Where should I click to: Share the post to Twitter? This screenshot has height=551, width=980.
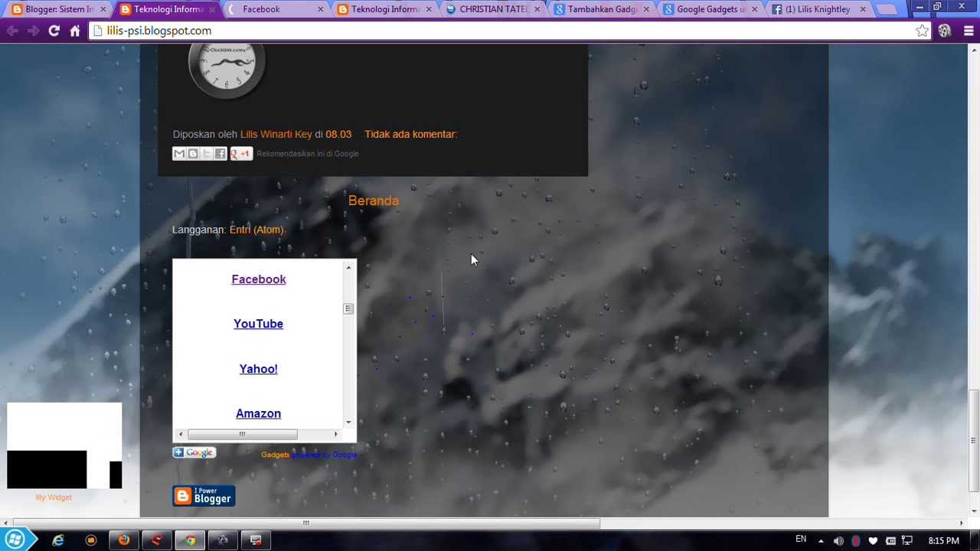tap(207, 154)
